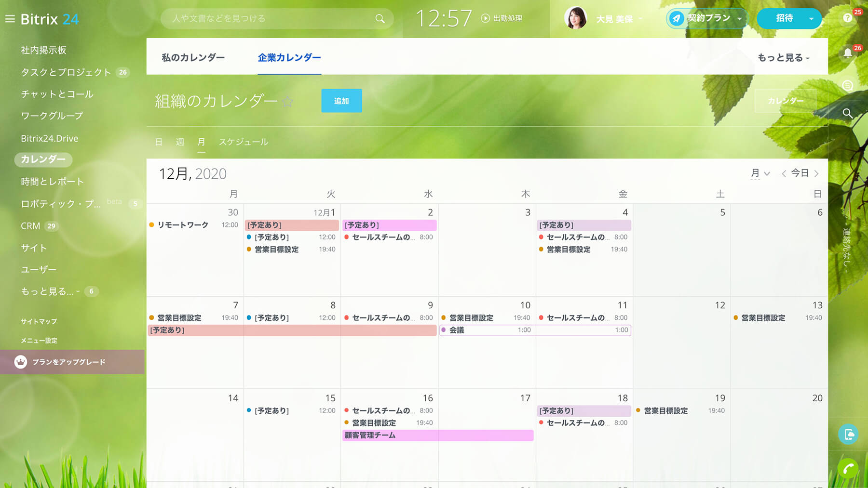Click the 招待 button
Viewport: 868px width, 488px height.
tap(784, 18)
